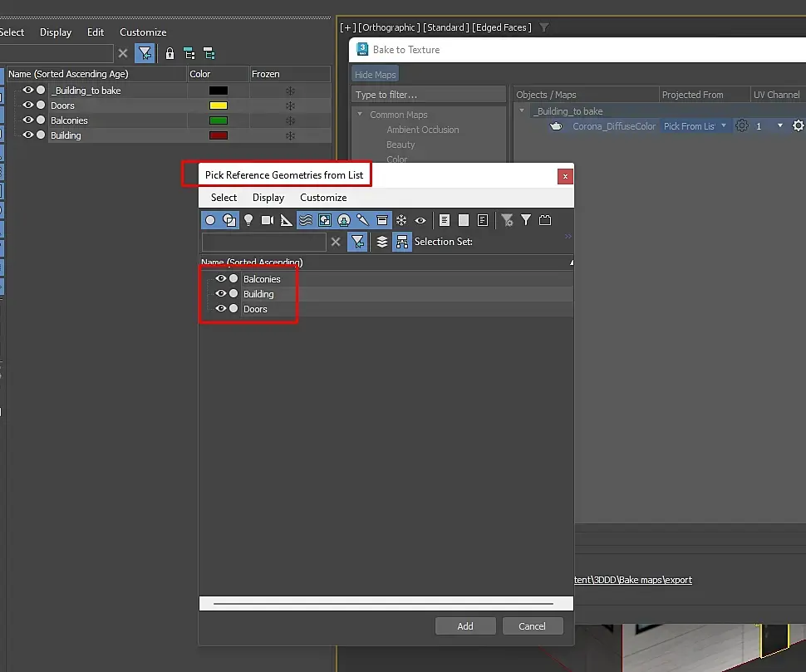The width and height of the screenshot is (806, 672).
Task: Click the folder-shaped icon in dialog toolbar
Action: click(x=545, y=220)
